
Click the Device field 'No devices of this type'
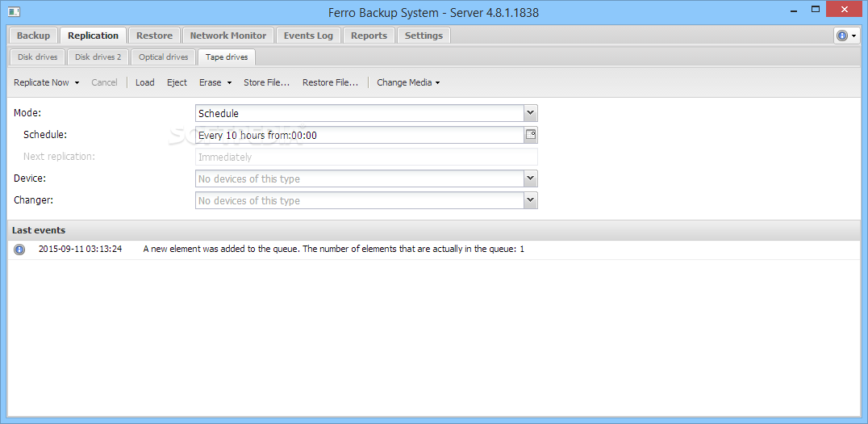point(360,178)
